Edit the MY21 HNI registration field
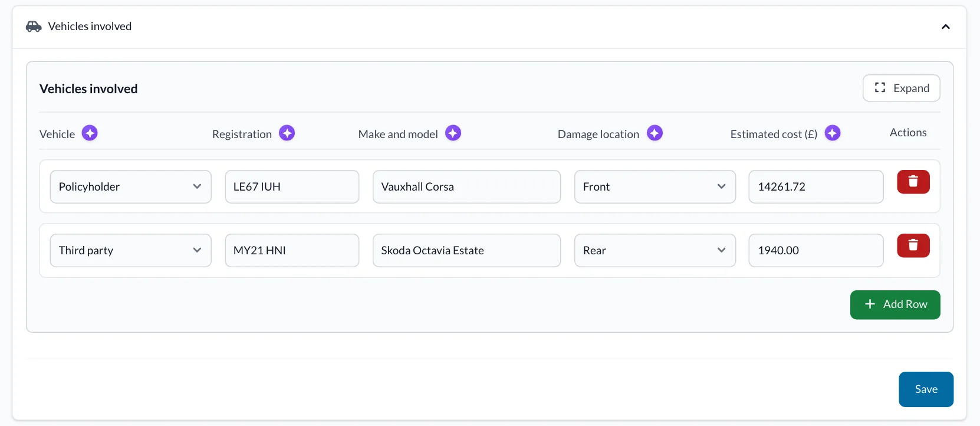Viewport: 980px width, 426px height. (292, 250)
